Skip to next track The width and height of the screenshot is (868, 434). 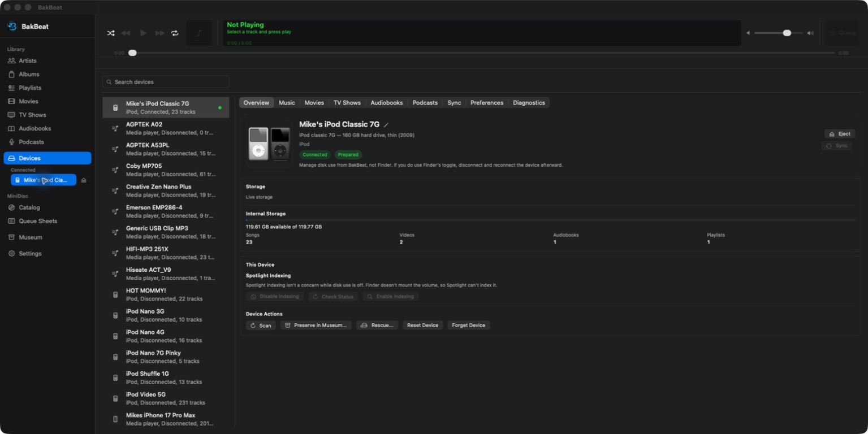coord(160,33)
